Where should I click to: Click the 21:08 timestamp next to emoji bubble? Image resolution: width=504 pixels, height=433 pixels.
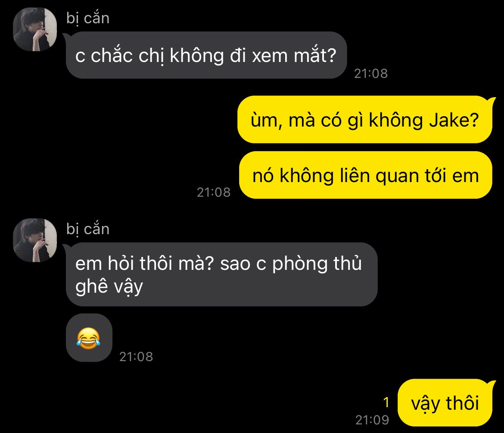point(136,356)
